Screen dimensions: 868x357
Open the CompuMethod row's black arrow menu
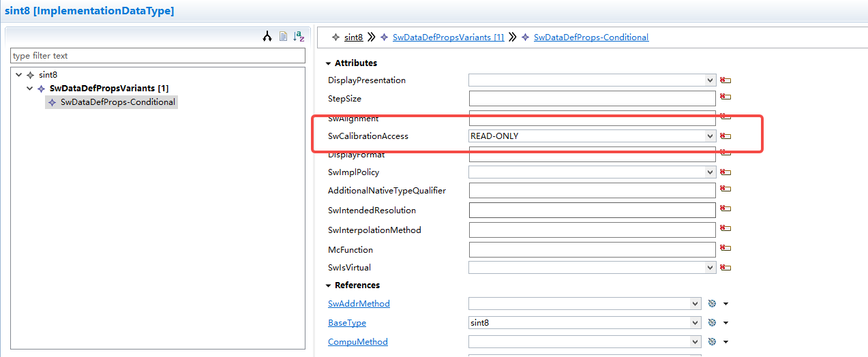(x=725, y=342)
